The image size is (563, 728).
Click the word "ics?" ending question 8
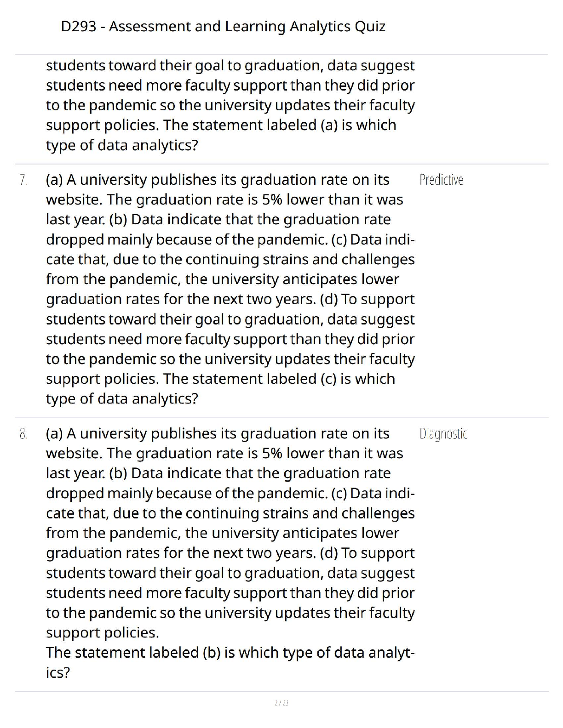(58, 673)
